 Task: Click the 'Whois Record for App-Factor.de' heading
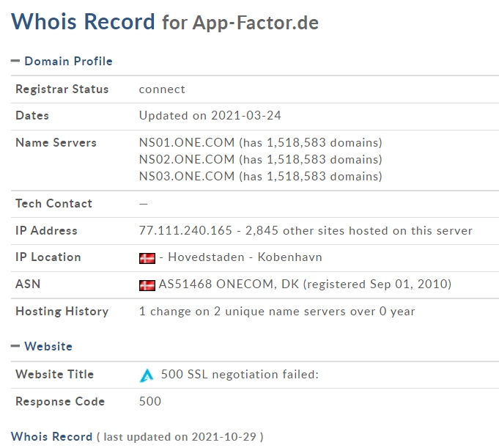tap(165, 22)
